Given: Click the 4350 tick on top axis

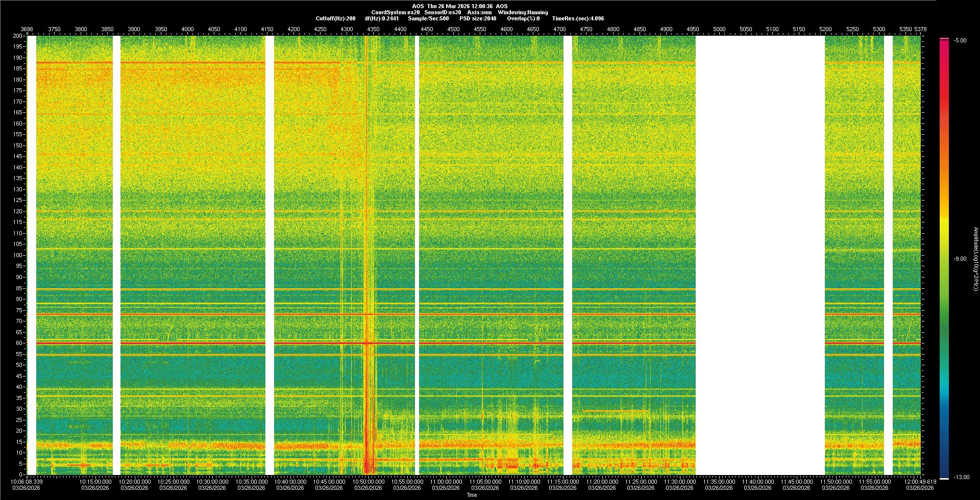Looking at the screenshot, I should point(373,29).
